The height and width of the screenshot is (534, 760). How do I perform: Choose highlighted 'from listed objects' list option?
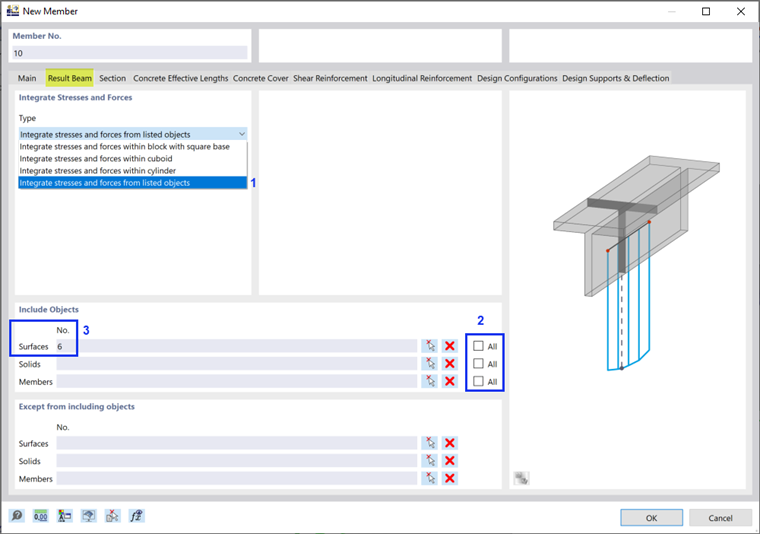[133, 183]
